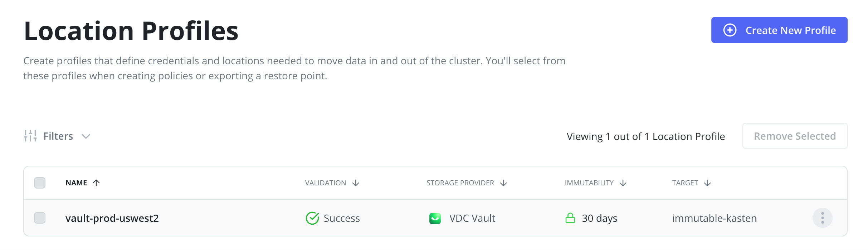Screen dimensions: 868x250
Task: Click the Name column ascending sort arrow
Action: tap(96, 183)
